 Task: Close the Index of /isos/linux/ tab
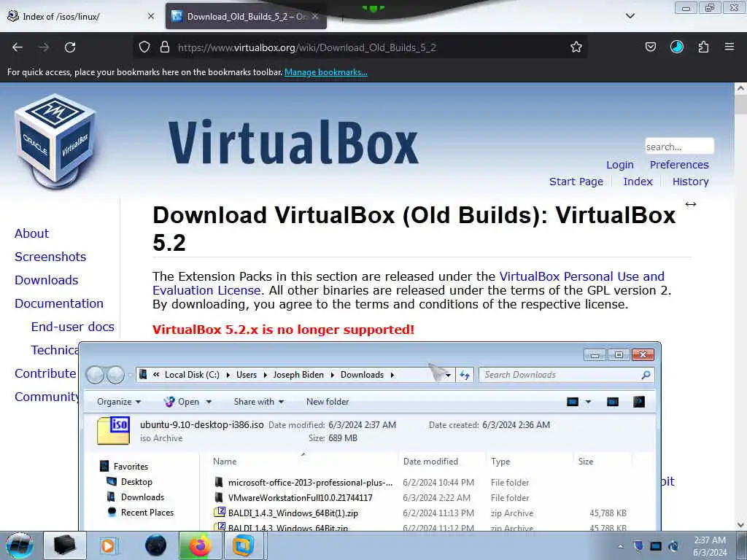pyautogui.click(x=151, y=16)
